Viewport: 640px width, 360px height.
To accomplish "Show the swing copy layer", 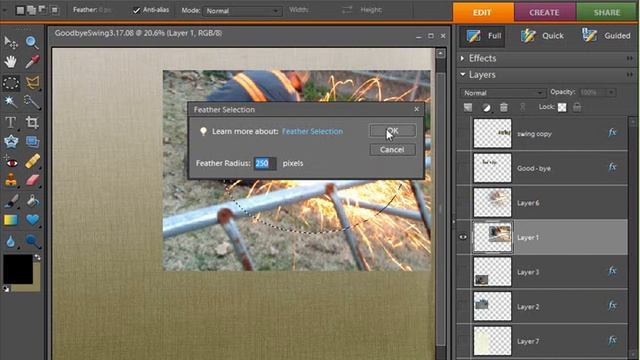I will tap(463, 133).
